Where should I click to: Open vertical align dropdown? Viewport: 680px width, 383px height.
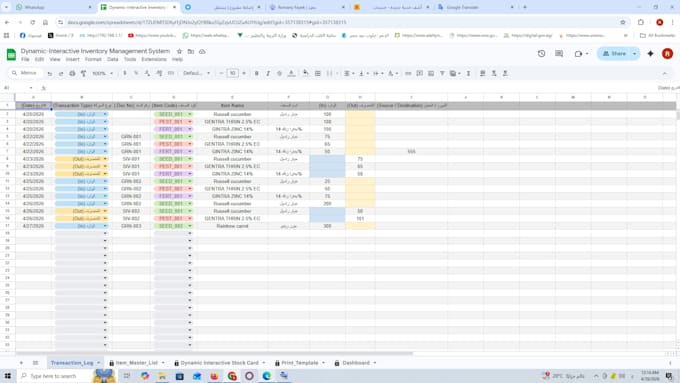(363, 73)
